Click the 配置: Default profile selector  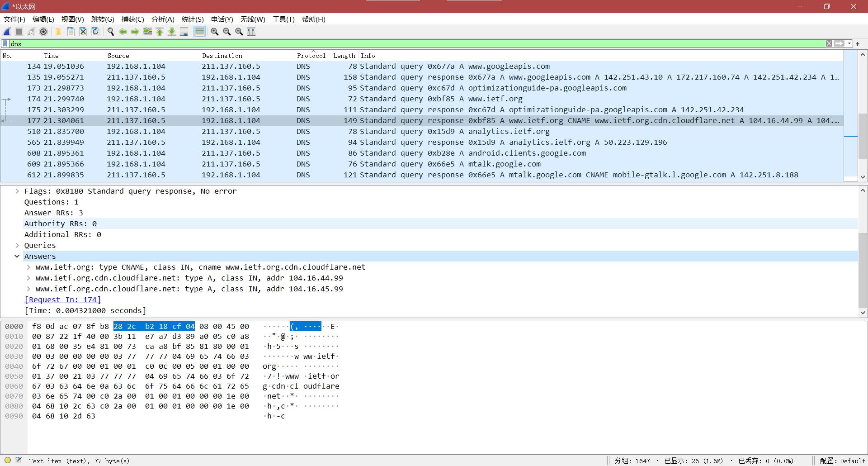click(x=842, y=461)
